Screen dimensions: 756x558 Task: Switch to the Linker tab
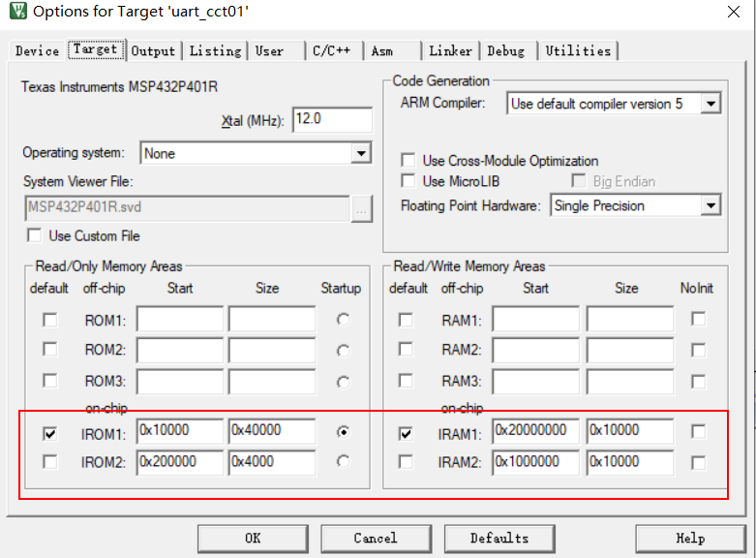click(x=451, y=50)
